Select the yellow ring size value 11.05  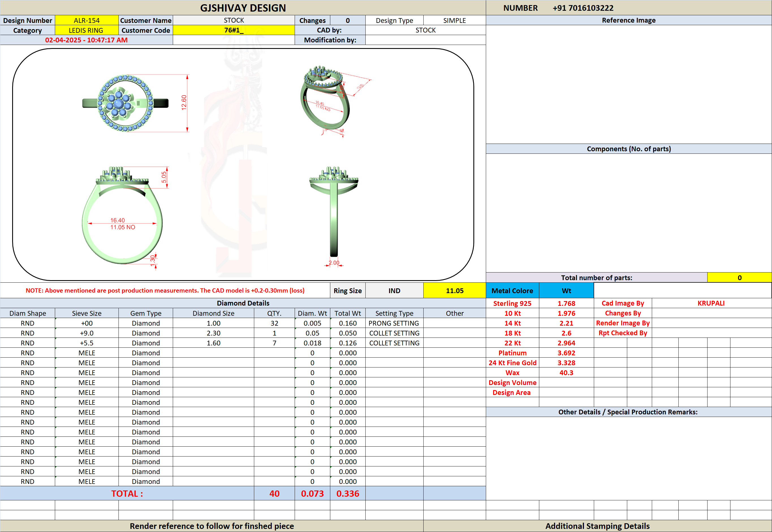tap(454, 290)
